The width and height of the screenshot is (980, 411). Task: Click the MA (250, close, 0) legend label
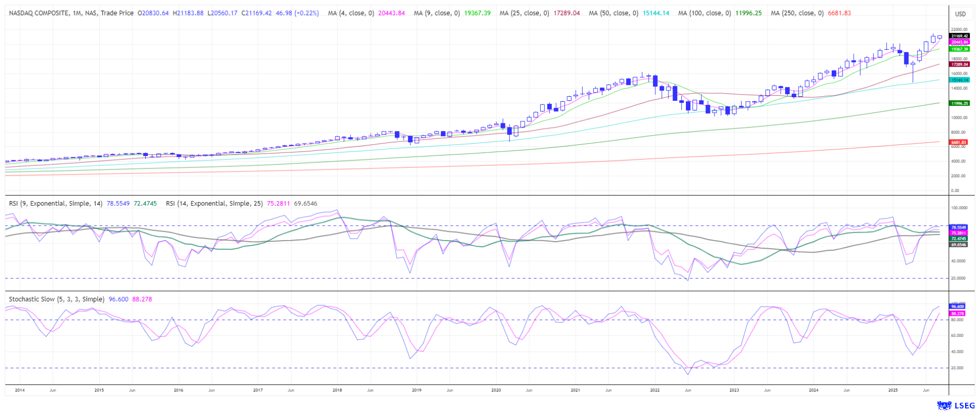point(796,13)
